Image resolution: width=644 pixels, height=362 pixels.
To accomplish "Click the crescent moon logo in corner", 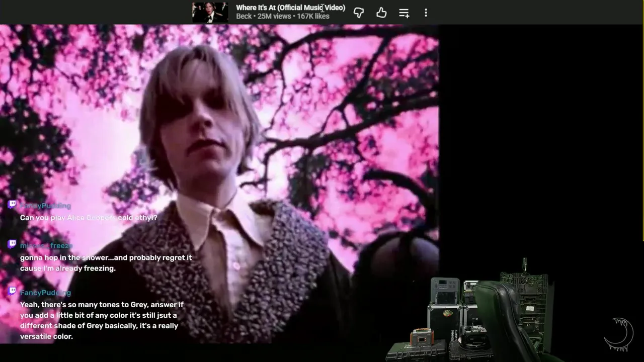I will [x=618, y=333].
